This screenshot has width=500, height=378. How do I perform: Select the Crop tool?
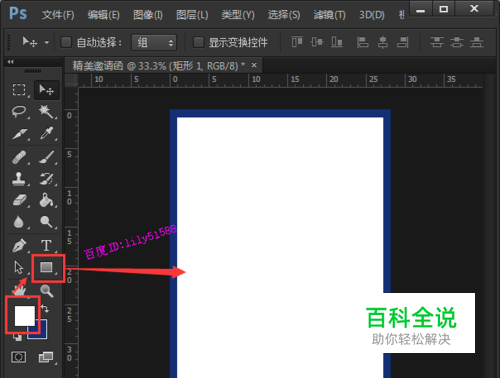click(19, 134)
